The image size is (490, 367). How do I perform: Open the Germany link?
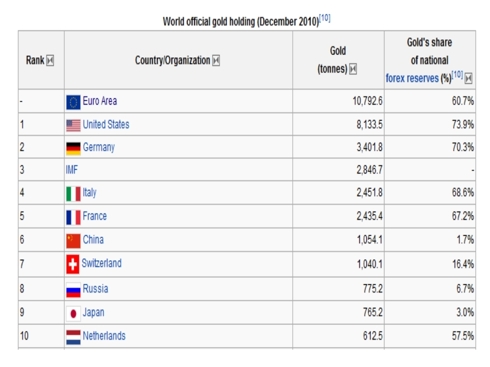pos(99,147)
